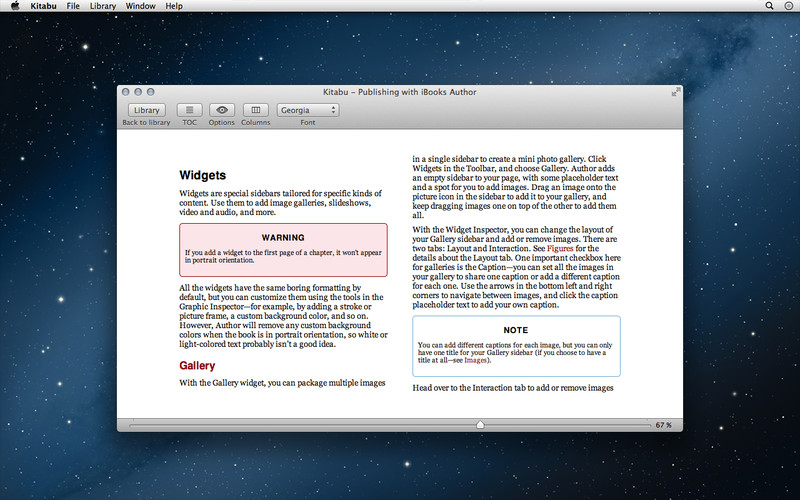
Task: Open the Apple menu
Action: (x=15, y=6)
